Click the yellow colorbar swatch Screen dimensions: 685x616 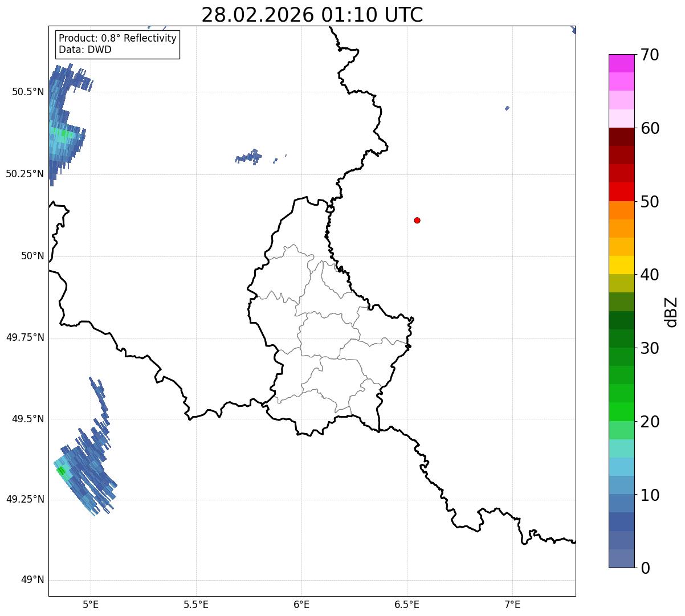[x=621, y=265]
